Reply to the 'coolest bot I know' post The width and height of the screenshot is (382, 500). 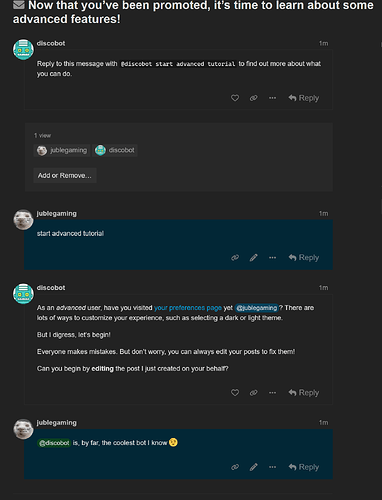click(304, 467)
